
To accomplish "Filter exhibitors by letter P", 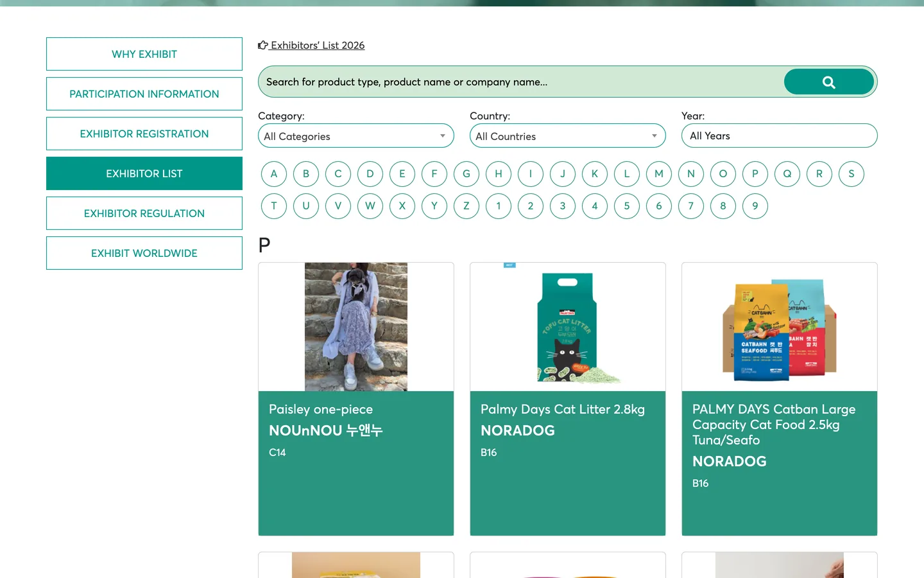I will [755, 174].
